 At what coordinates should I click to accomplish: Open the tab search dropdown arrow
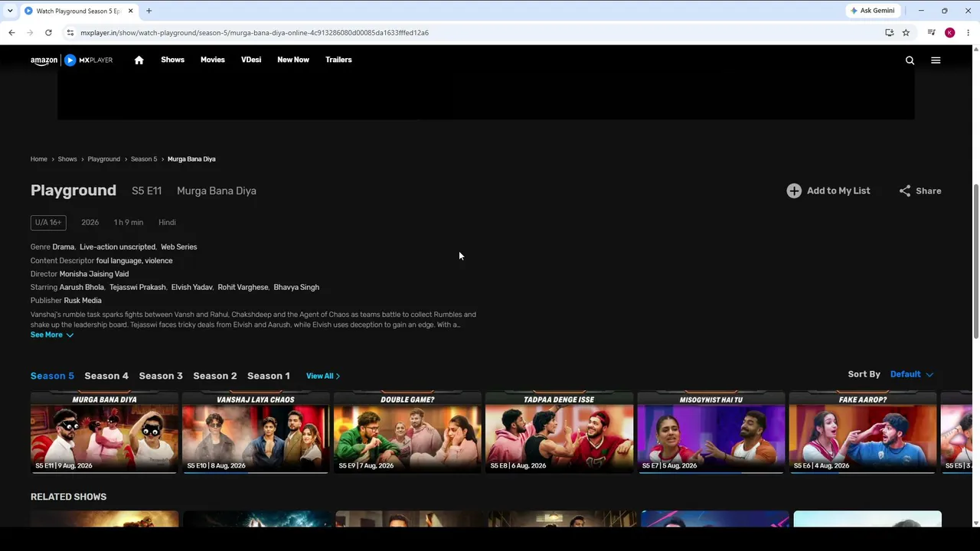(9, 11)
